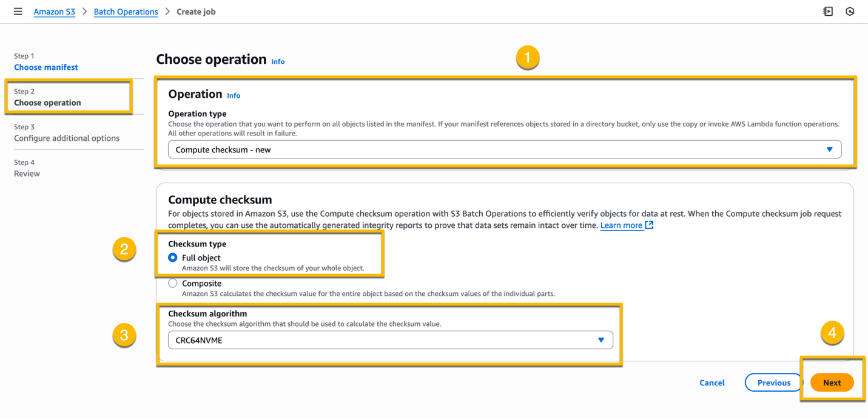Click the Checksum type label
Screen dimensions: 868x419
(x=197, y=244)
